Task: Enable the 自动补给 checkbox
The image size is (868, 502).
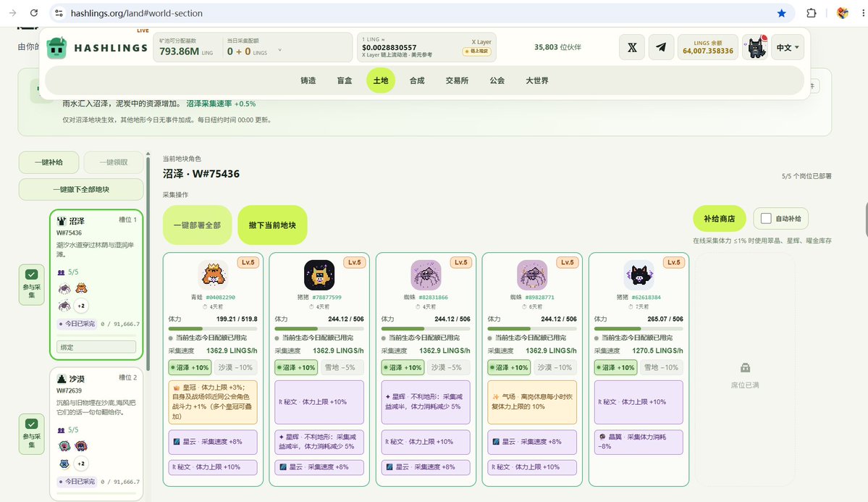Action: click(x=766, y=218)
